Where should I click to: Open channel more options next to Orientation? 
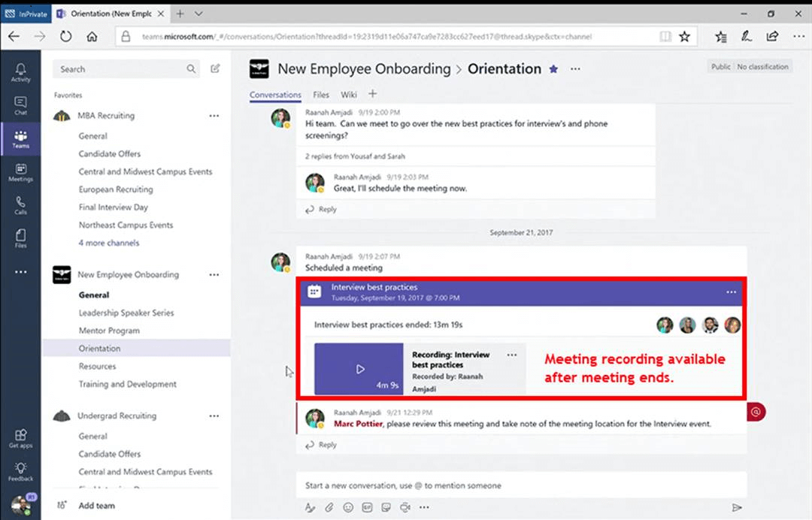(575, 69)
